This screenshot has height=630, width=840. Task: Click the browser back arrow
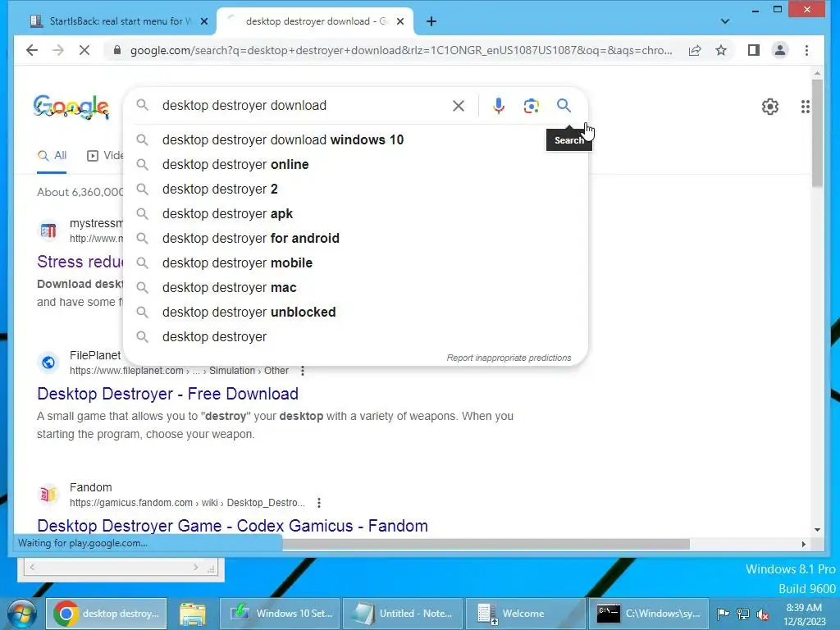(32, 50)
